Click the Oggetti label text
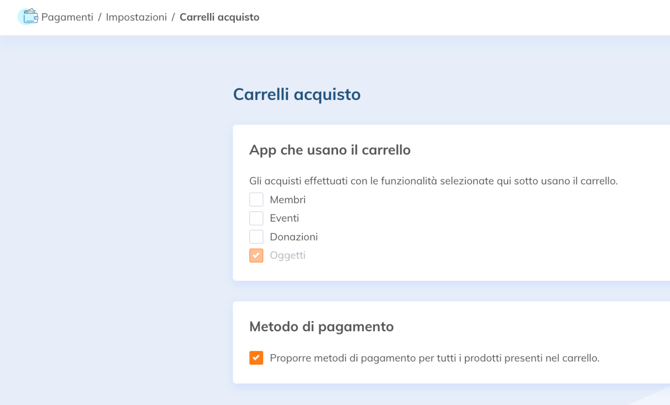Screen dimensions: 670x405 click(287, 255)
